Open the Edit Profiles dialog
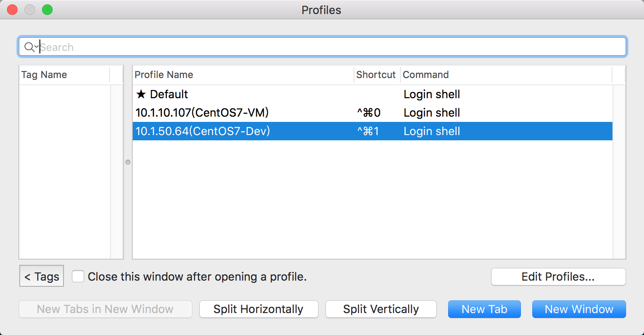 point(558,277)
